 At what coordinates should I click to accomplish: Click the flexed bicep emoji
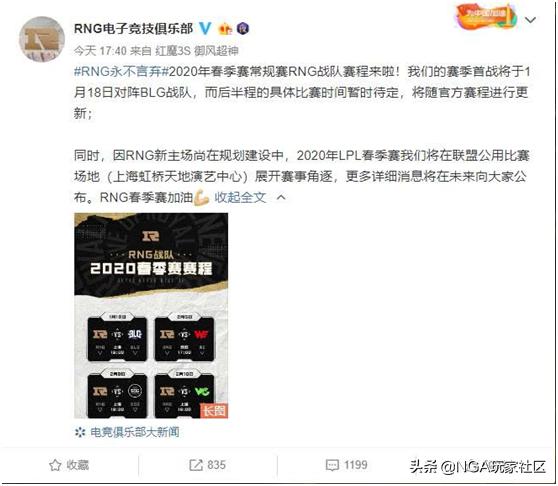pos(201,197)
